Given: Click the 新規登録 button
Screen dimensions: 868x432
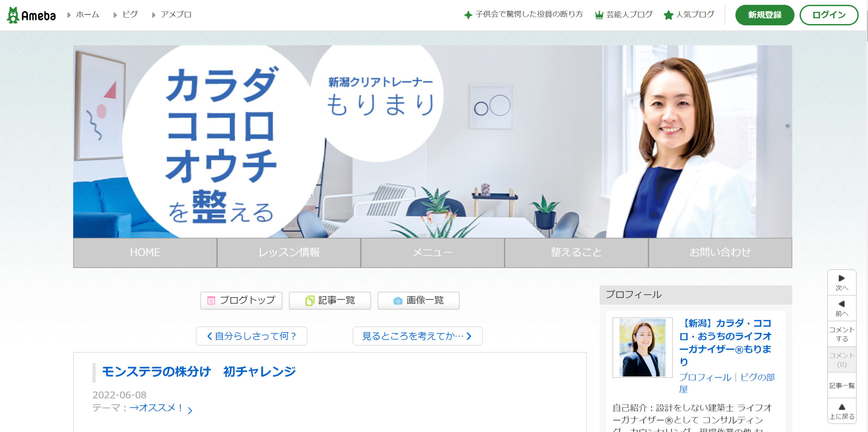Looking at the screenshot, I should click(x=765, y=15).
